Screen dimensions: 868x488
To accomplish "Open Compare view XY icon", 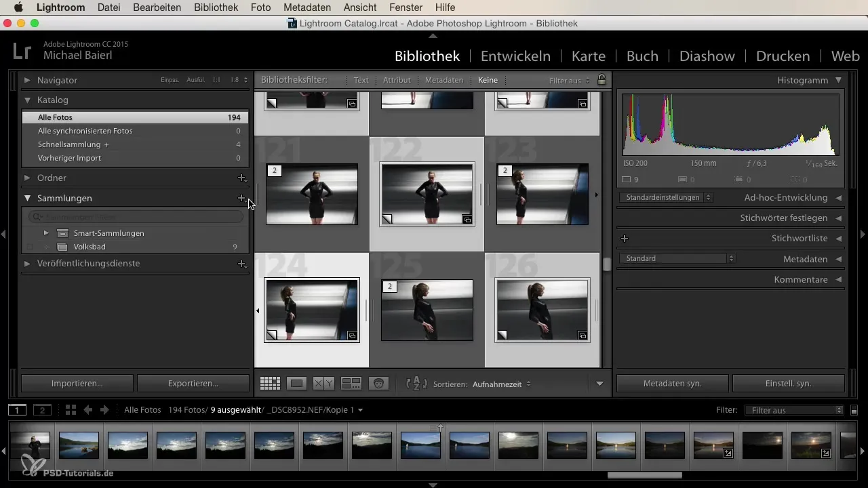I will point(323,384).
